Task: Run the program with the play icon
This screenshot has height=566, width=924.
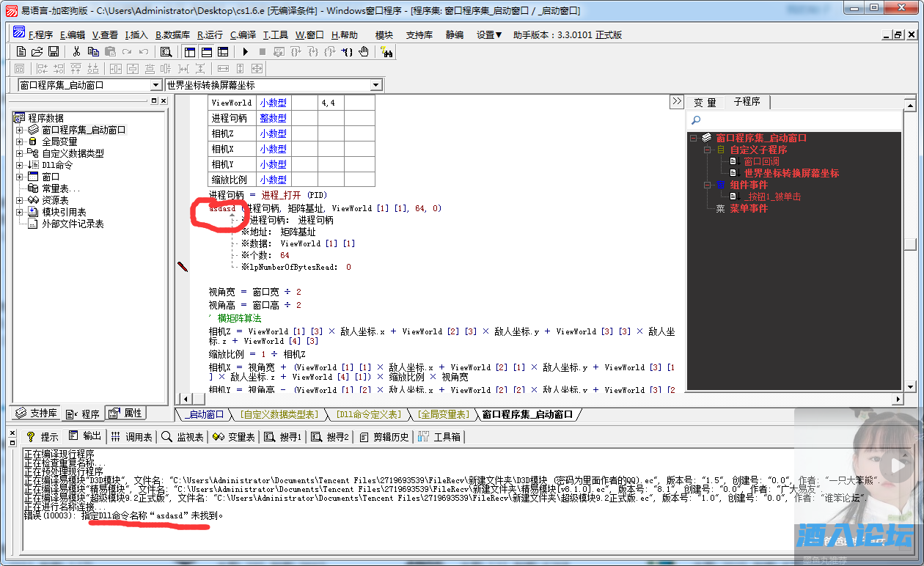Action: point(244,52)
